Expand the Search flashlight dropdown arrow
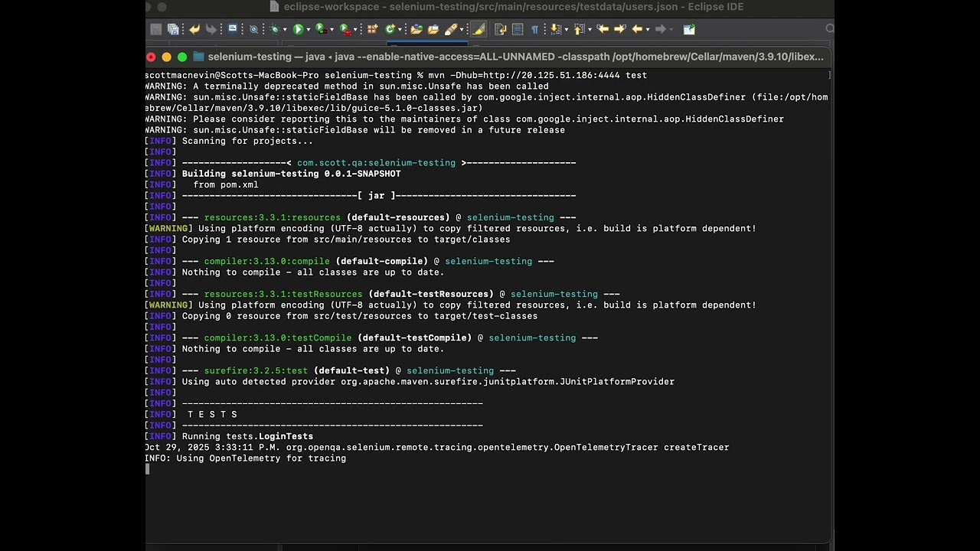980x551 pixels. click(462, 30)
